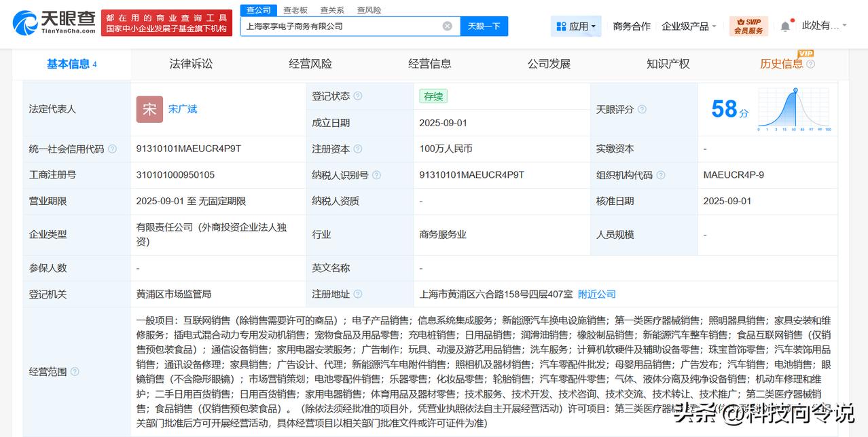Image resolution: width=868 pixels, height=437 pixels.
Task: Expand the 企业级产品 menu
Action: 690,26
